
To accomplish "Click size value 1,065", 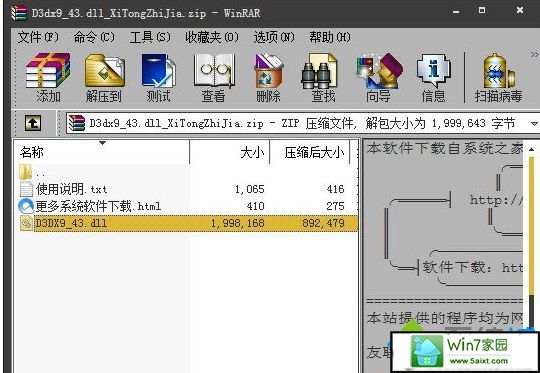I will [250, 189].
